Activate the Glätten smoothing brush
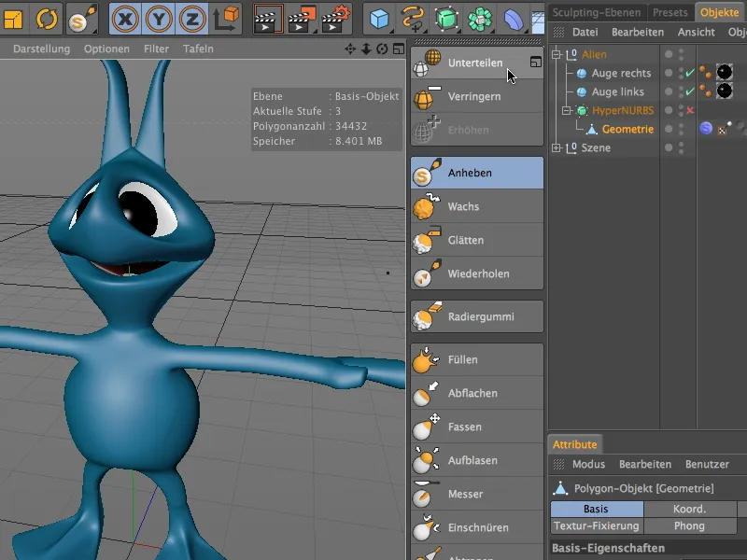 click(x=476, y=240)
